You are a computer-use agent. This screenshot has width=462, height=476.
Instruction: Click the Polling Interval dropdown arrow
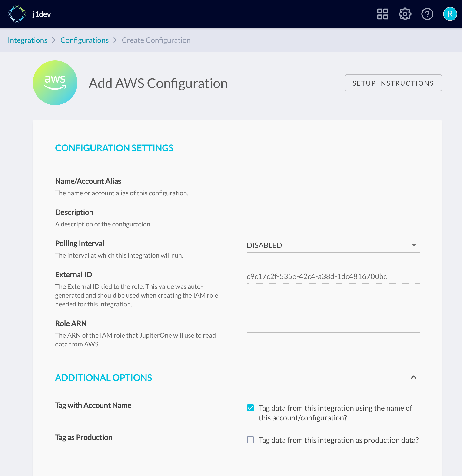tap(414, 245)
